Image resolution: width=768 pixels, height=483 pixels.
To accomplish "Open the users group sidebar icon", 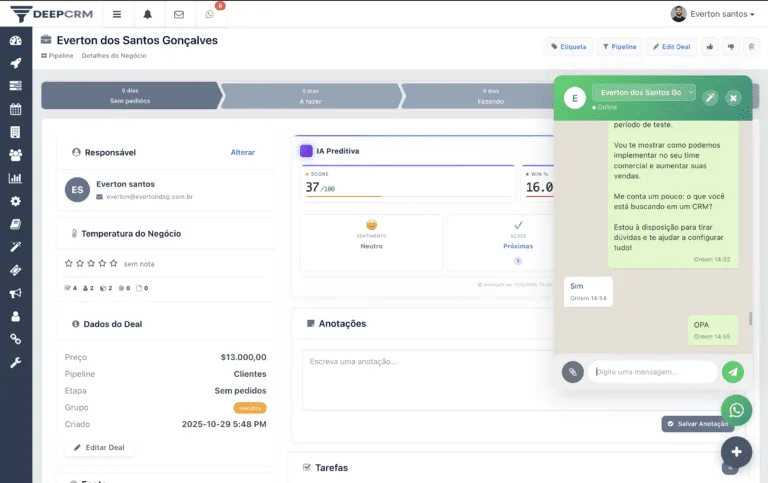I will [x=16, y=155].
